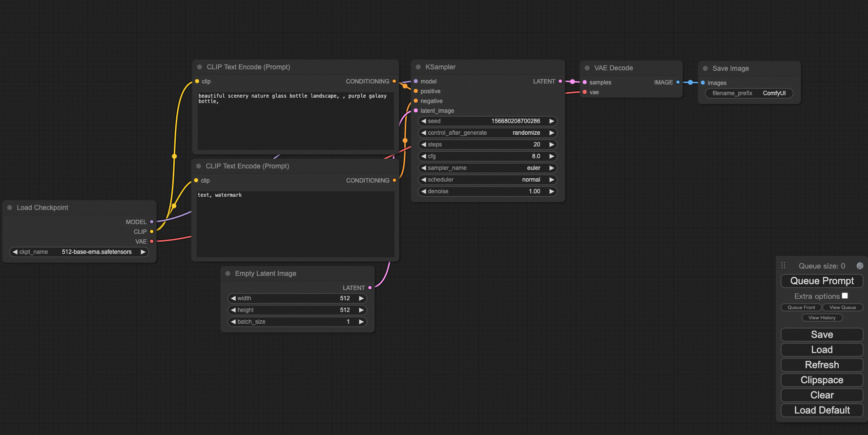Open View Queue
The height and width of the screenshot is (435, 868).
pos(843,308)
